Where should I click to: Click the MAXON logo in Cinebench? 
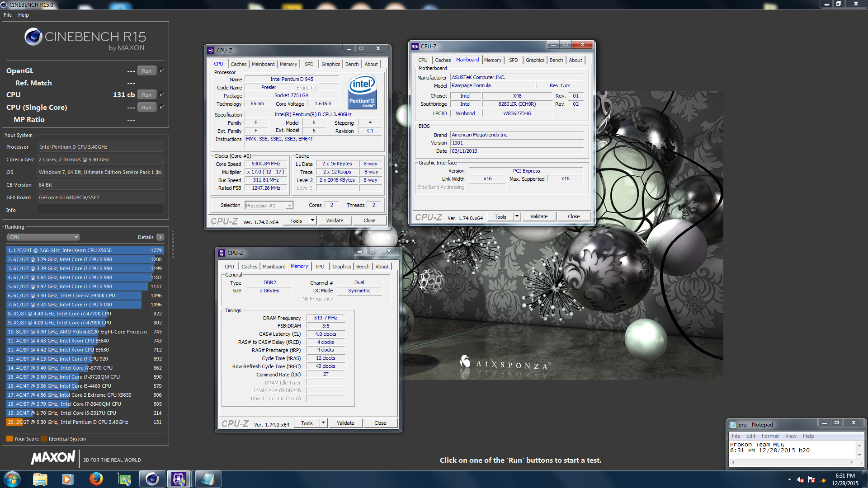pos(53,457)
